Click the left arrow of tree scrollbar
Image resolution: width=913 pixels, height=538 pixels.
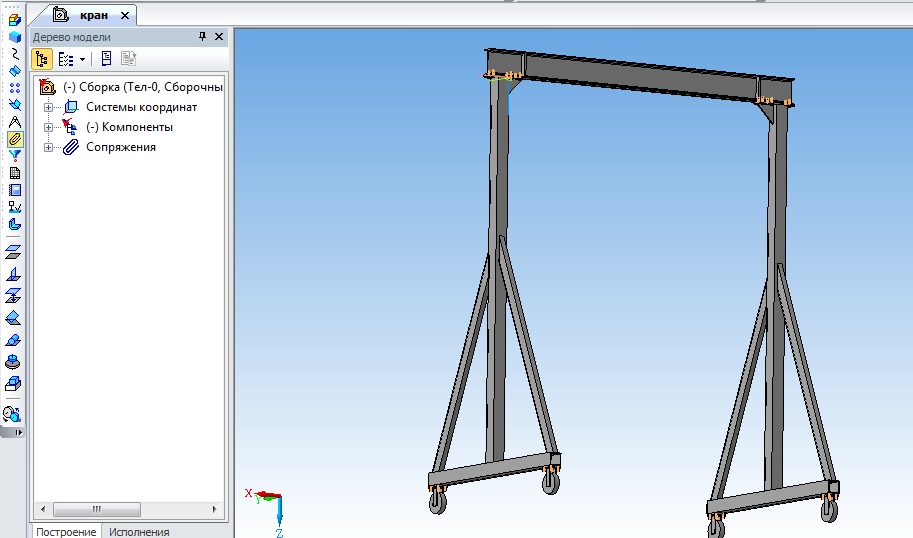coord(43,509)
